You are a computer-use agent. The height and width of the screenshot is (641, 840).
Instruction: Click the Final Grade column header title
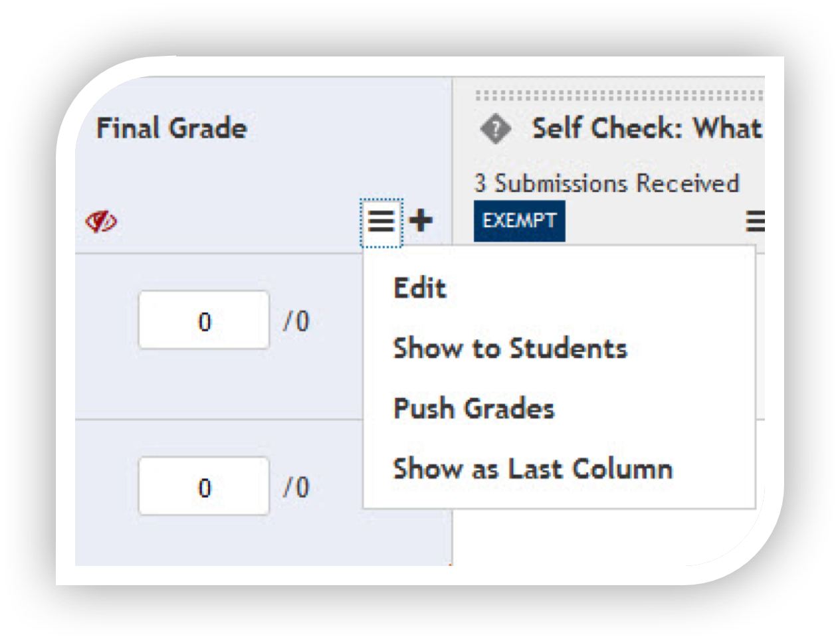pyautogui.click(x=171, y=128)
